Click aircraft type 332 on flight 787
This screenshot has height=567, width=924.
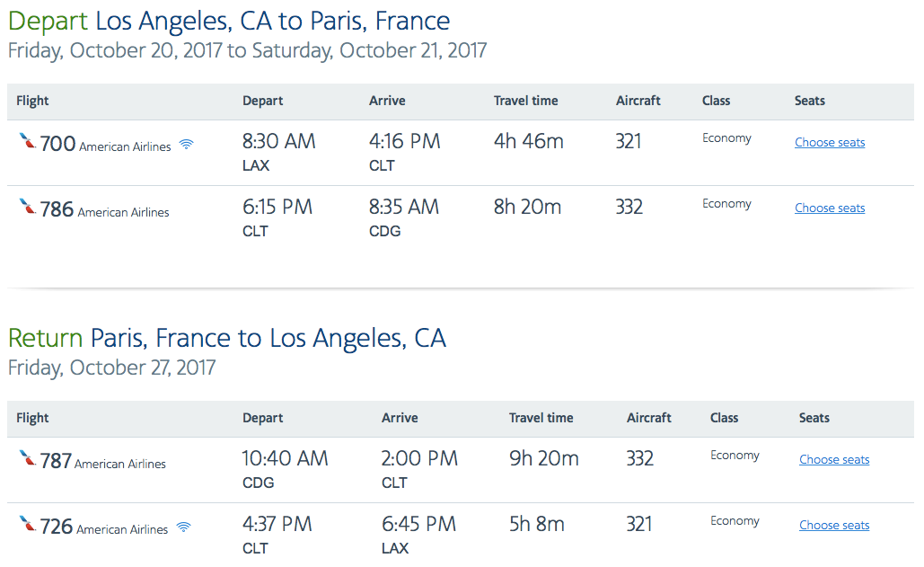click(x=639, y=458)
